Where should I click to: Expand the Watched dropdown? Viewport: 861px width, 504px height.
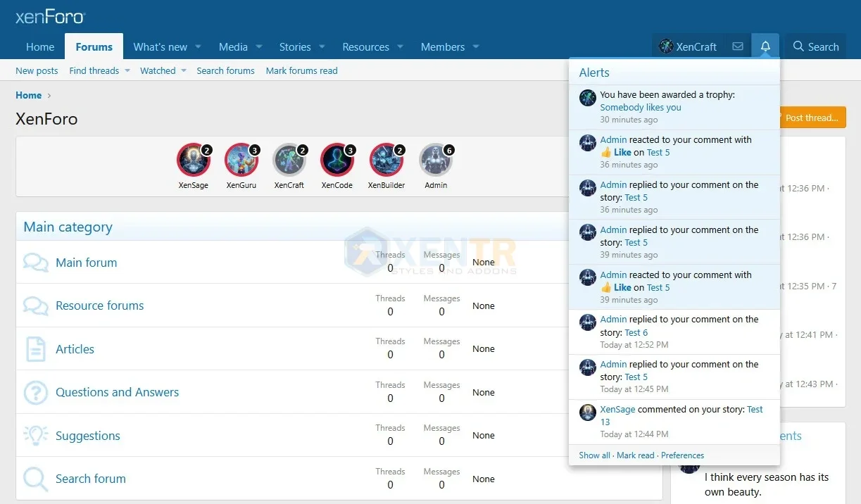pyautogui.click(x=184, y=70)
